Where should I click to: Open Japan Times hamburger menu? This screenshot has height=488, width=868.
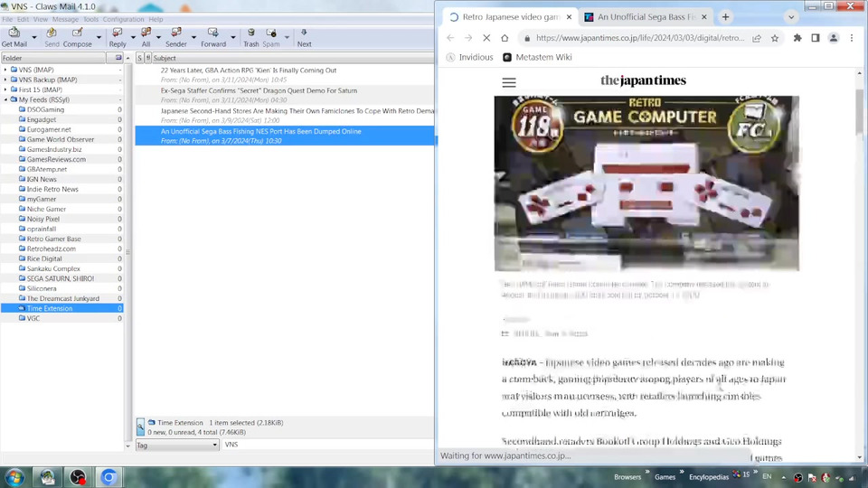pos(509,82)
